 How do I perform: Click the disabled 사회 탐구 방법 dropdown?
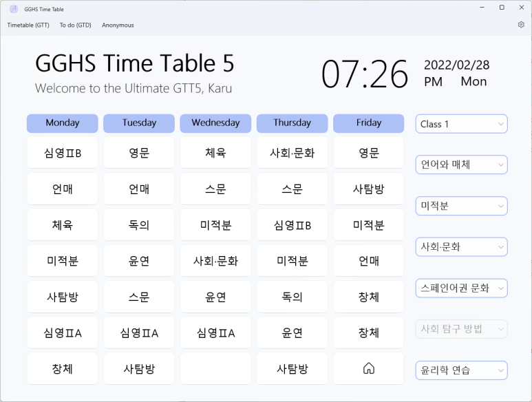[461, 329]
